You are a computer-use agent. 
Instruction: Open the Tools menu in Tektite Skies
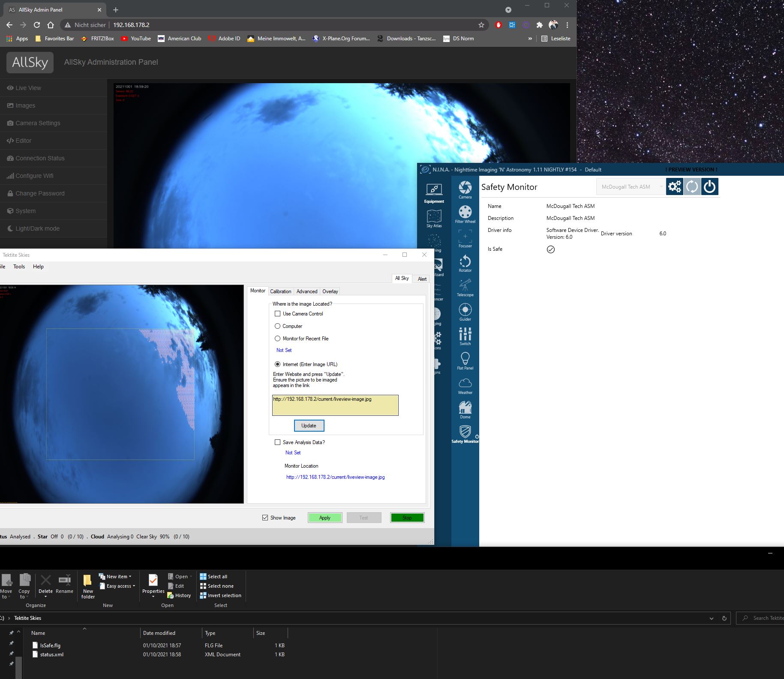point(19,267)
